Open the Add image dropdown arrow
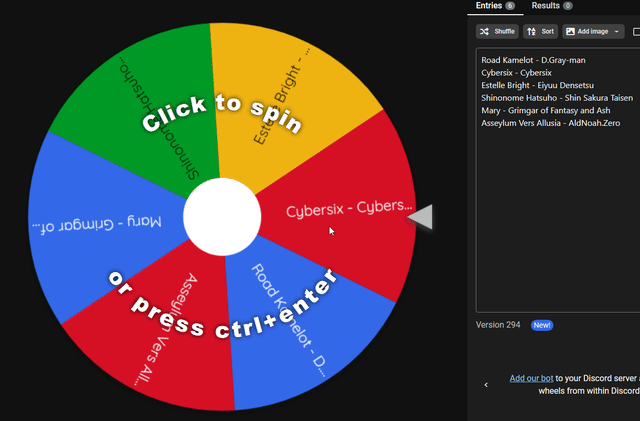 (616, 31)
